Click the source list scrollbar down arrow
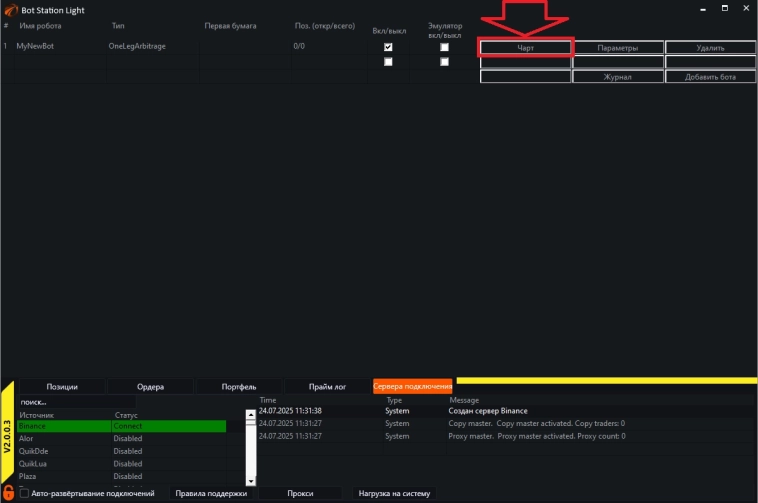The image size is (758, 503). point(251,479)
